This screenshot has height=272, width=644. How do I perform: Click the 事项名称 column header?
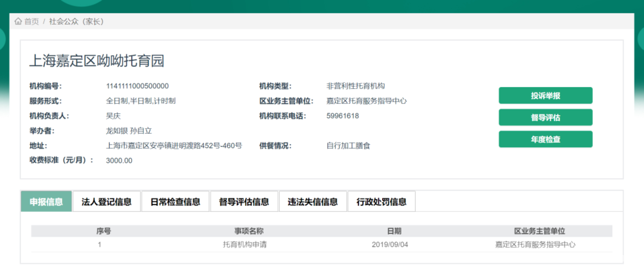249,231
